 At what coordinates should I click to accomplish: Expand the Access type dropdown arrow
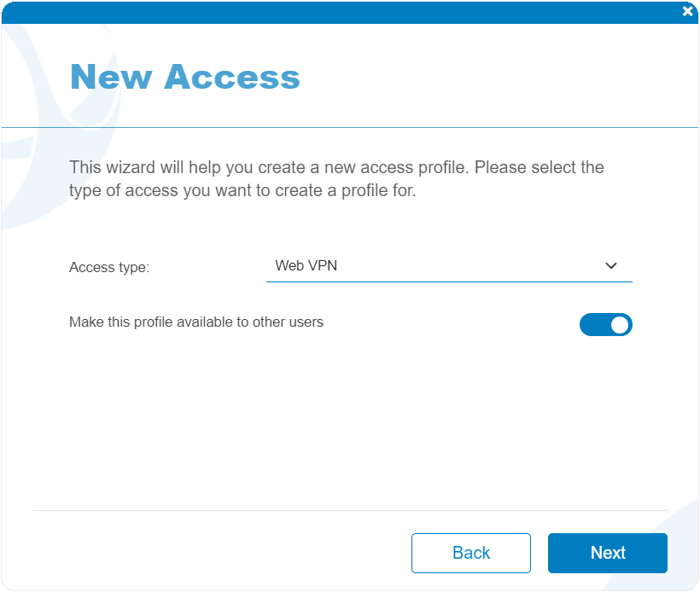[610, 266]
